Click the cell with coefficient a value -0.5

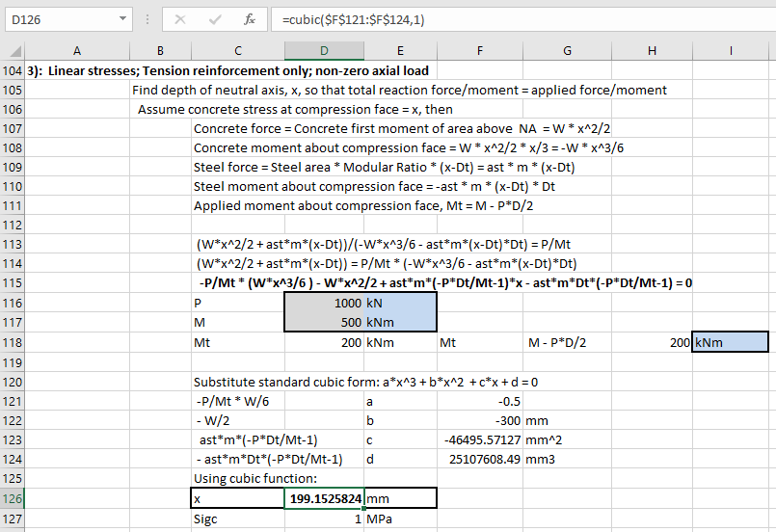[x=479, y=400]
